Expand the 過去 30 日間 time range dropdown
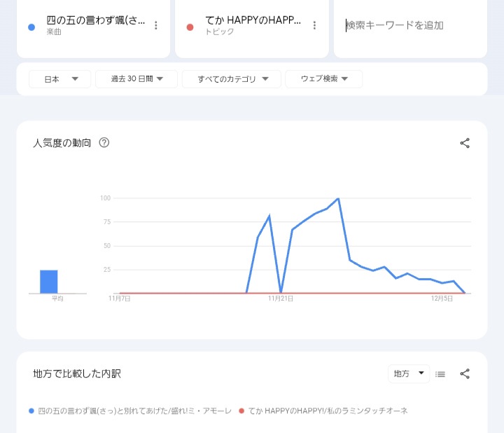Screen dimensions: 504x433 coord(137,79)
